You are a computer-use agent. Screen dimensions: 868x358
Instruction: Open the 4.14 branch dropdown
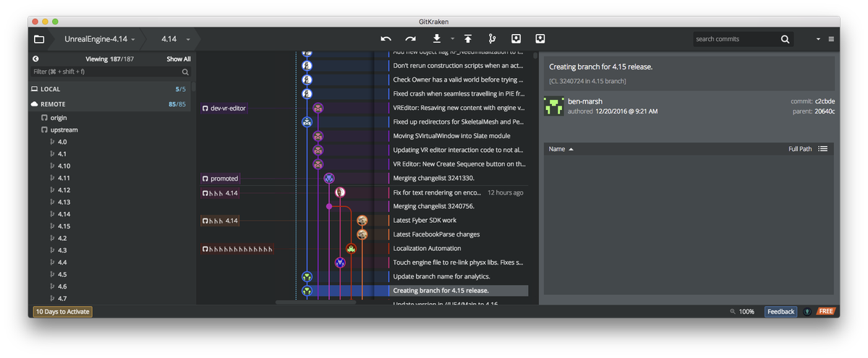coord(176,39)
